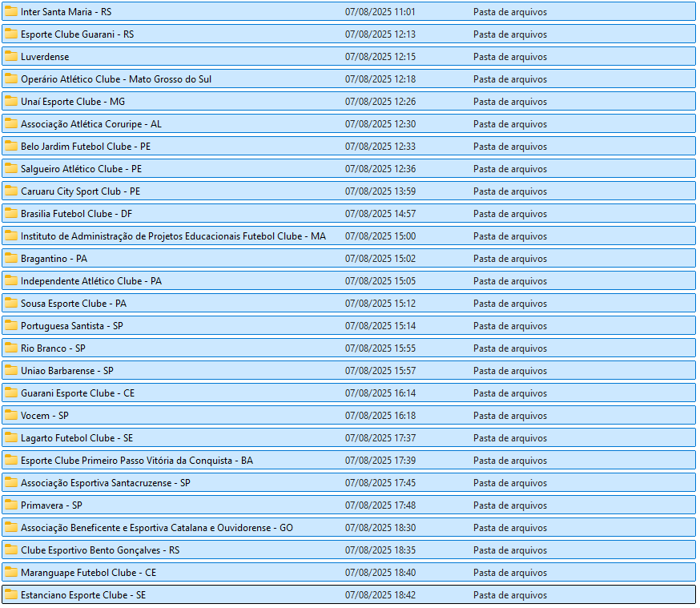The image size is (700, 608).
Task: Select the Unaí Esporte Clube folder icon
Action: tap(10, 101)
